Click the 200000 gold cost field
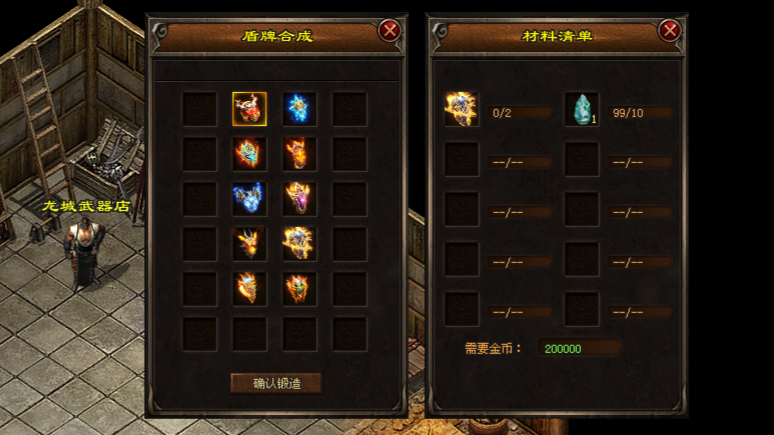 [x=579, y=349]
